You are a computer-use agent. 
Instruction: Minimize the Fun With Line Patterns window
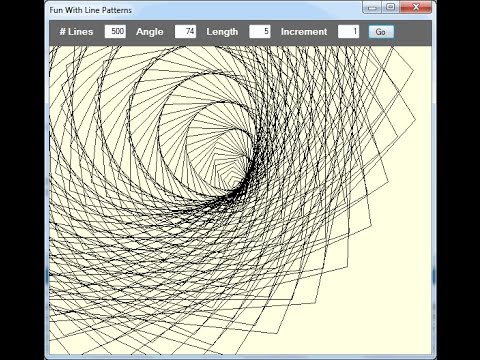[372, 7]
